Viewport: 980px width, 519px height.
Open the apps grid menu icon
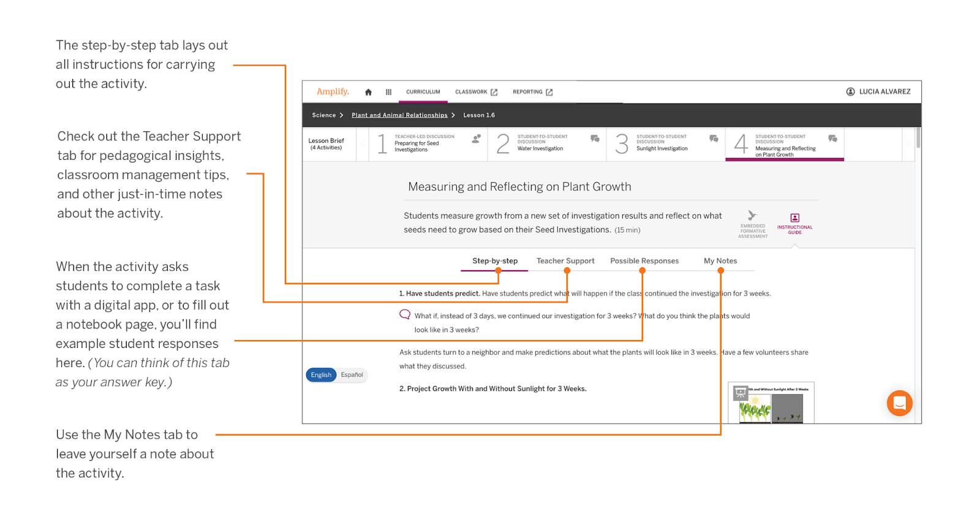pyautogui.click(x=388, y=92)
